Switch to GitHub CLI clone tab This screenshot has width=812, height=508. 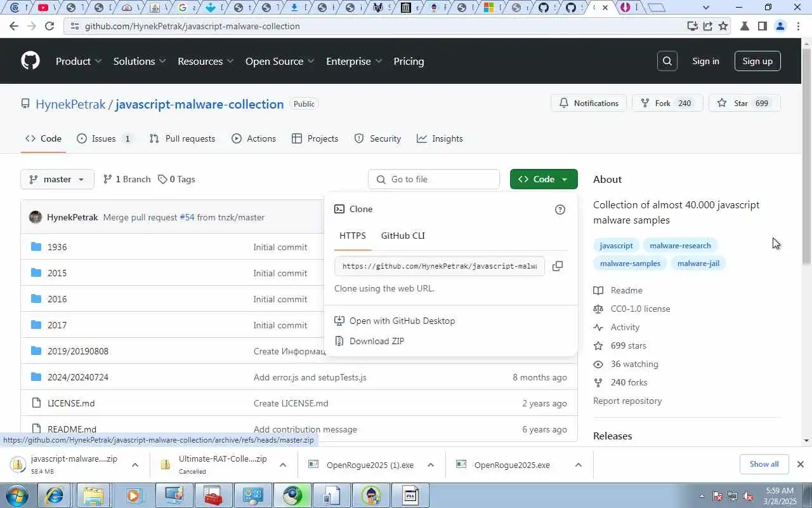(403, 236)
